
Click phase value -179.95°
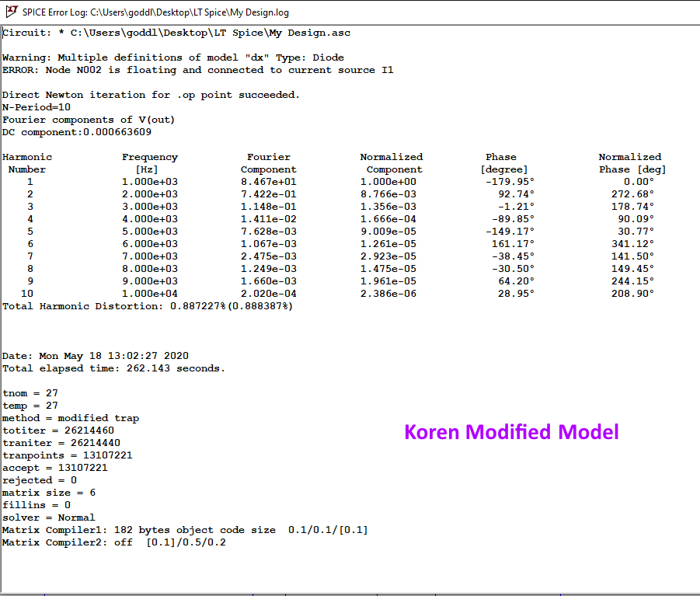point(510,182)
